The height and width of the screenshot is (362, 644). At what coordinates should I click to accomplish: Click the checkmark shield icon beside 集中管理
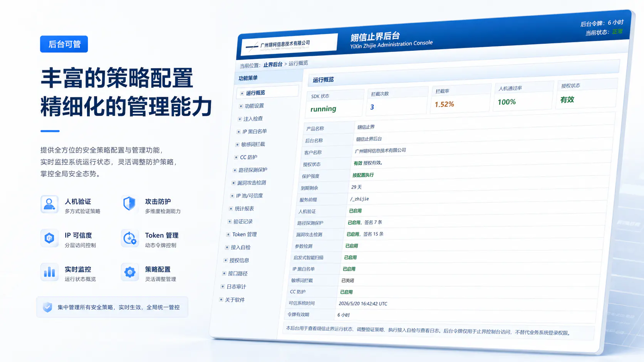[47, 307]
